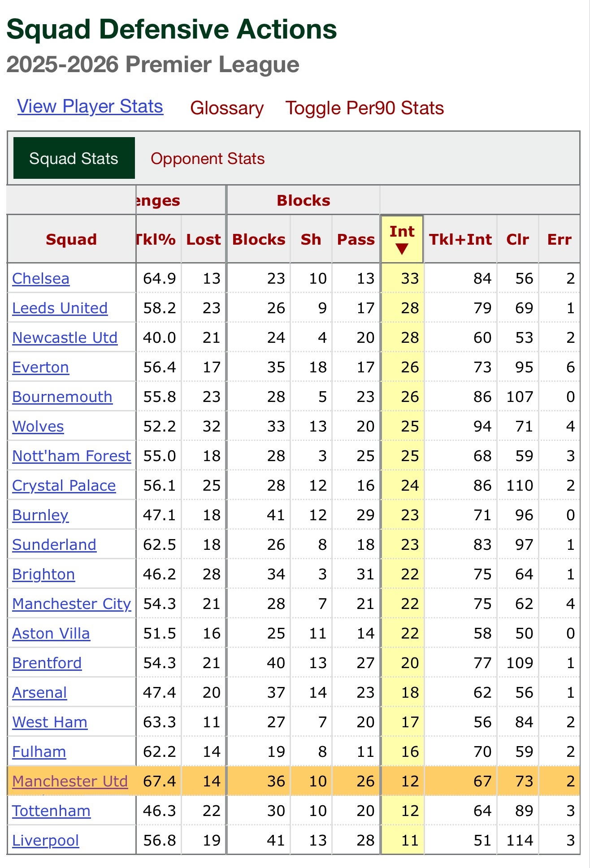Open the Liverpool squad link
Viewport: 590px width, 868px height.
[46, 840]
